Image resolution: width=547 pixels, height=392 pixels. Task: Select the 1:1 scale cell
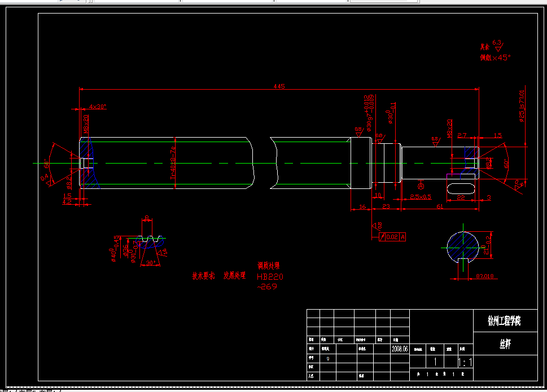[465, 362]
